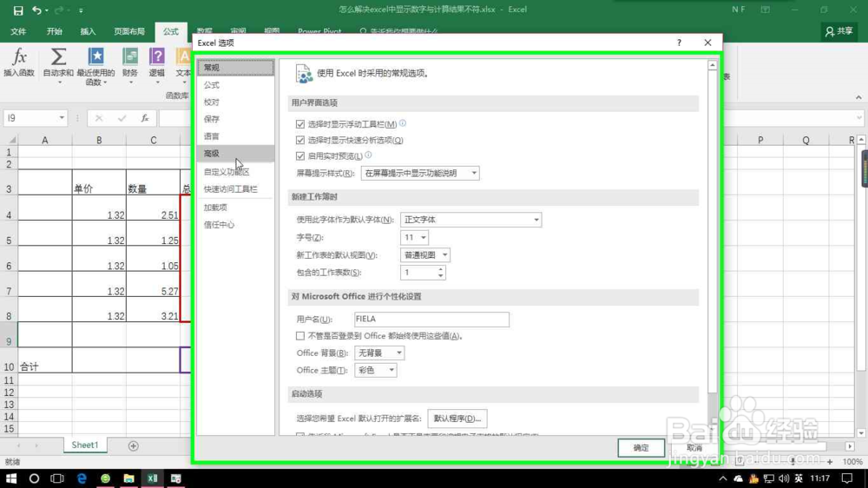Click the Share person icon
This screenshot has height=488, width=868.
coord(829,31)
